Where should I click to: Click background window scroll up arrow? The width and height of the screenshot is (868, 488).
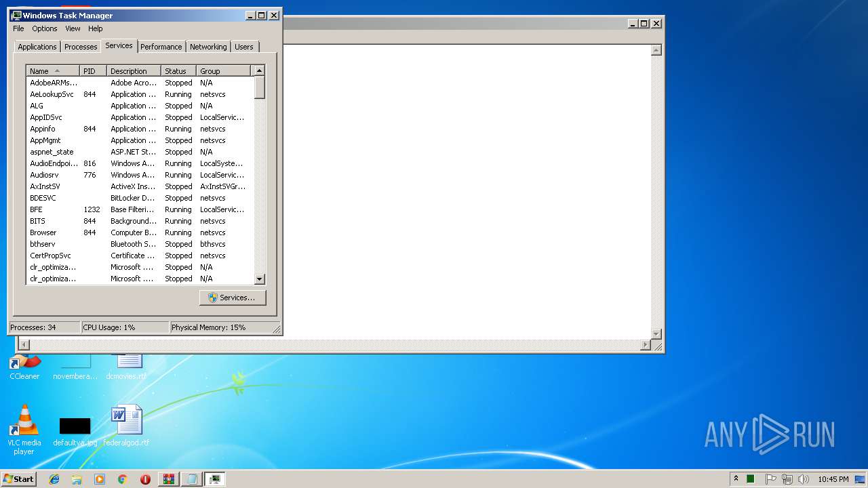pyautogui.click(x=656, y=50)
